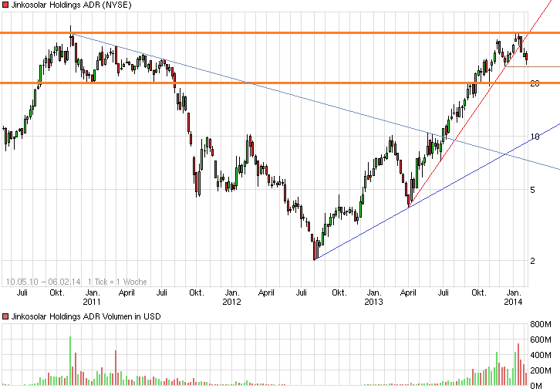
Task: Click the volume axis label '200M'
Action: point(541,370)
